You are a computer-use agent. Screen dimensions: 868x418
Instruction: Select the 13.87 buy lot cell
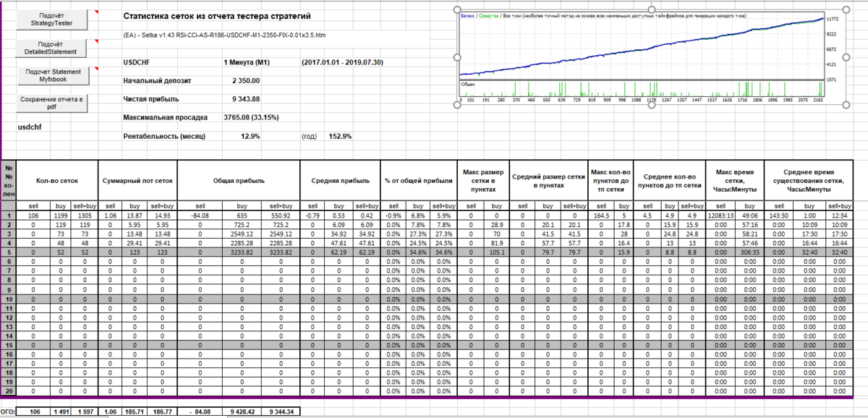click(134, 215)
